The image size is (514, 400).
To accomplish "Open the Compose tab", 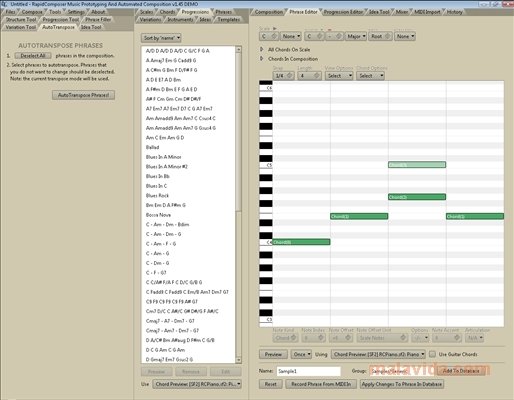I will (x=32, y=12).
